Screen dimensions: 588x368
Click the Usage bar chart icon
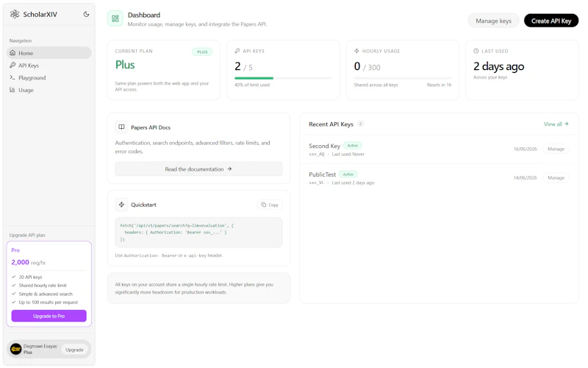(12, 90)
